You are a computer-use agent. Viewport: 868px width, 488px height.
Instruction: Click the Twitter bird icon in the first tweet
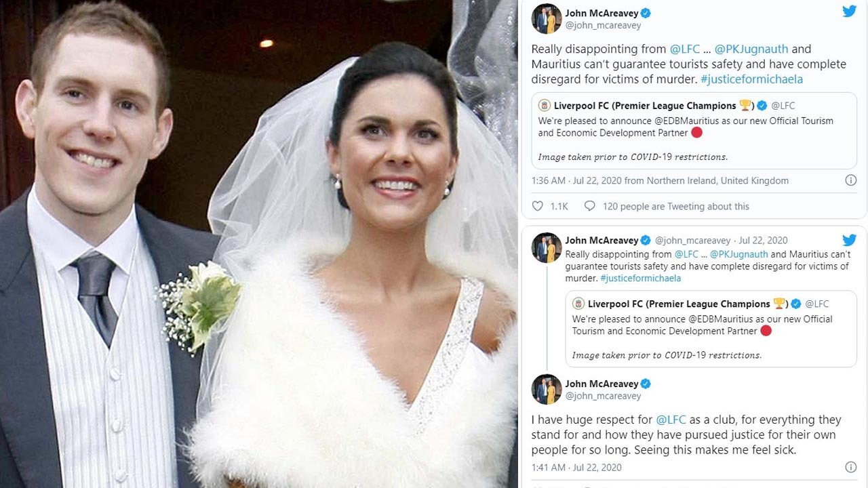pyautogui.click(x=849, y=11)
